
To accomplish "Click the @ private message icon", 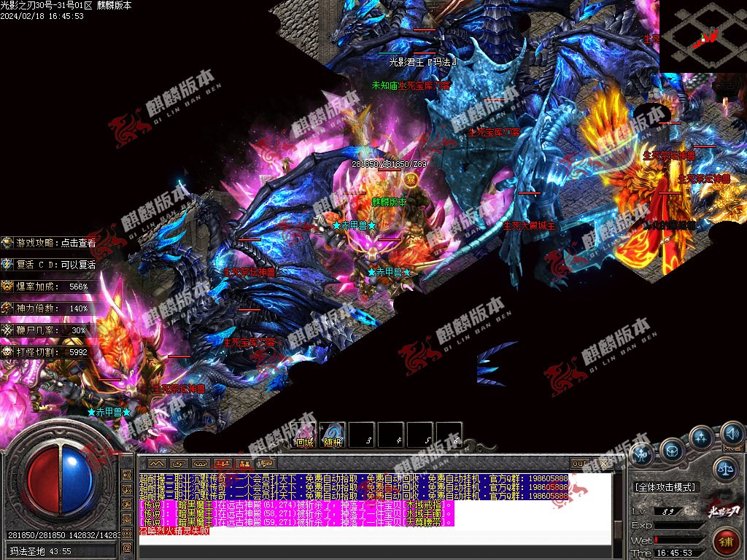I will click(x=127, y=548).
